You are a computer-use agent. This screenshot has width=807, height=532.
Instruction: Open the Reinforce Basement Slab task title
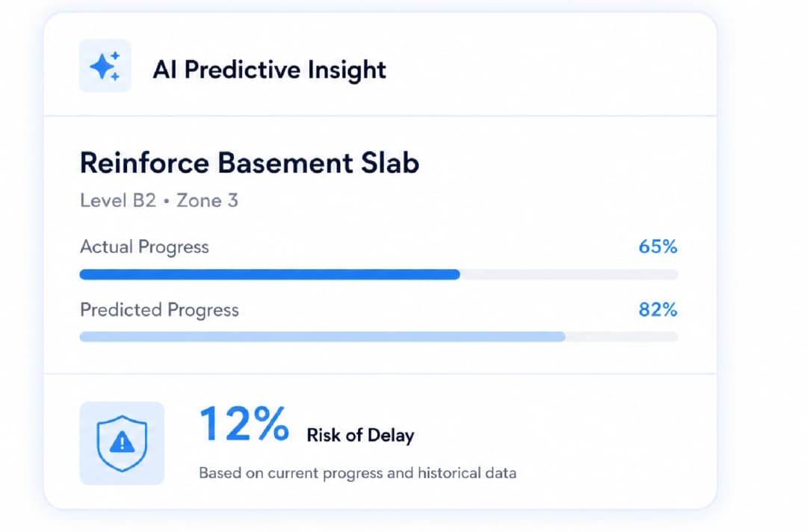click(x=250, y=163)
